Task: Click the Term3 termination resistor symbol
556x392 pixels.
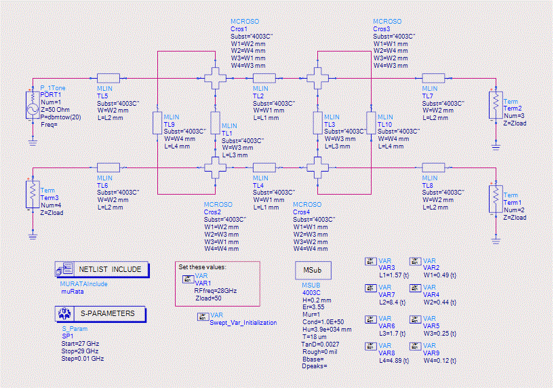Action: (x=32, y=195)
